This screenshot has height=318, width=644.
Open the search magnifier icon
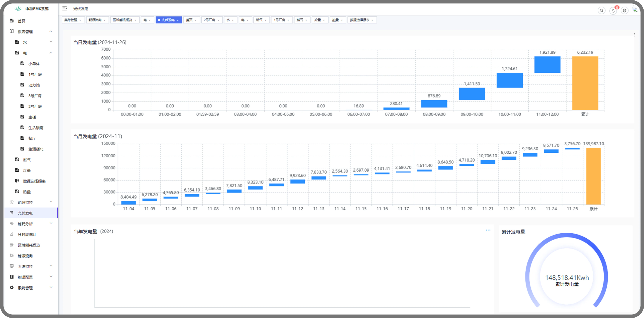point(601,10)
